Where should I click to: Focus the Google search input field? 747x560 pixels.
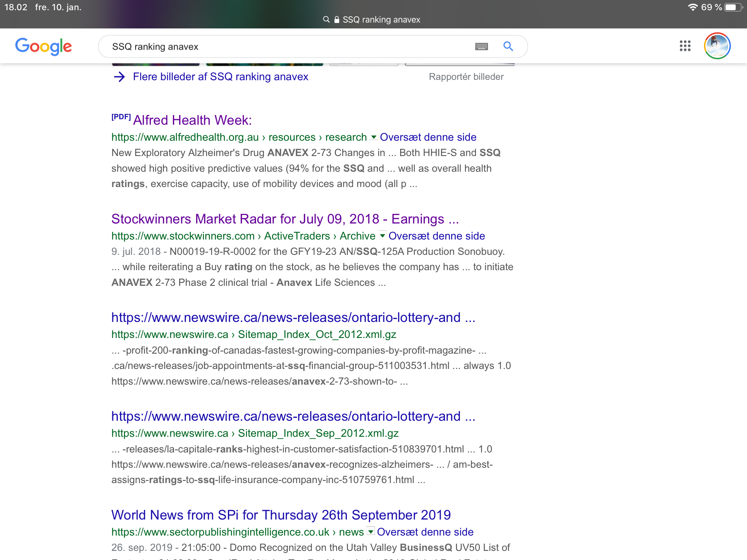[x=285, y=47]
